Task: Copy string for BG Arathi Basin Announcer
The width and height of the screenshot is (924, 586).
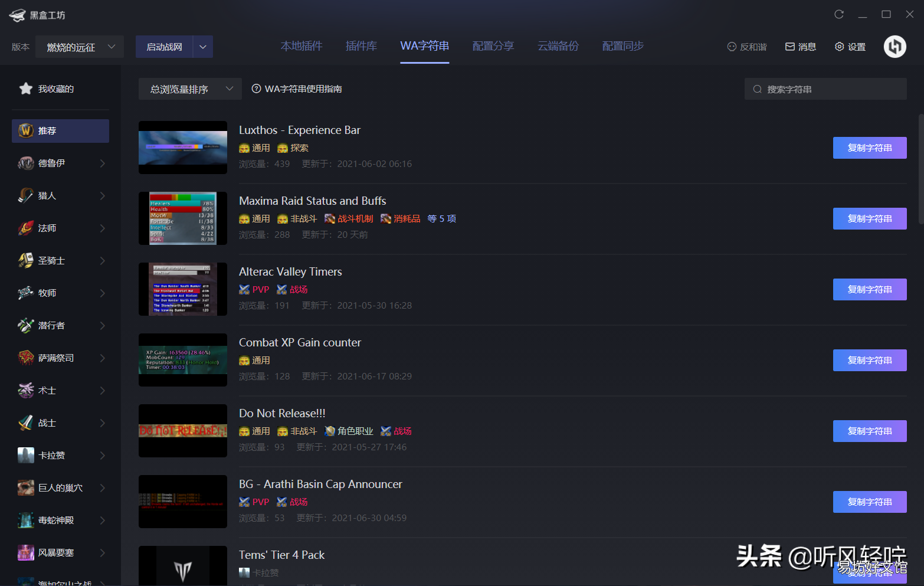Action: coord(870,502)
